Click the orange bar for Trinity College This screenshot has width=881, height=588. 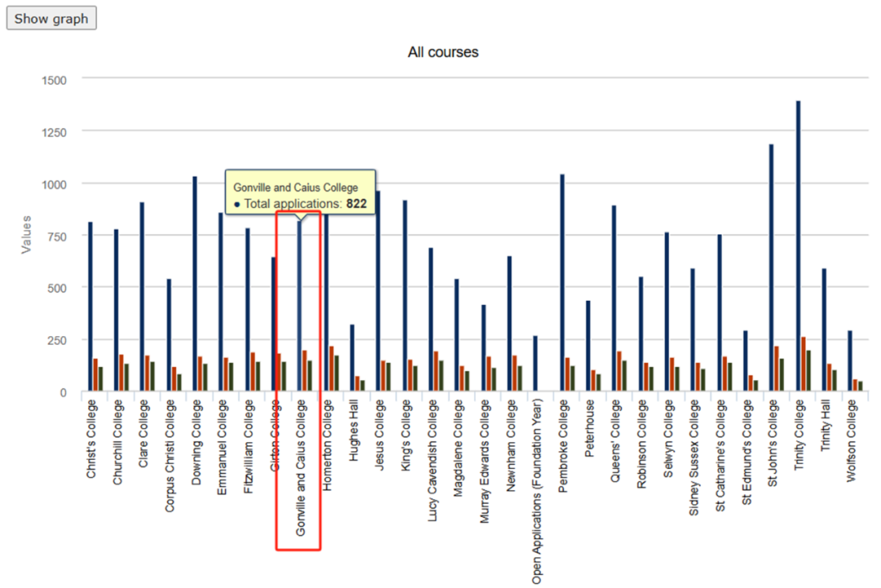804,365
